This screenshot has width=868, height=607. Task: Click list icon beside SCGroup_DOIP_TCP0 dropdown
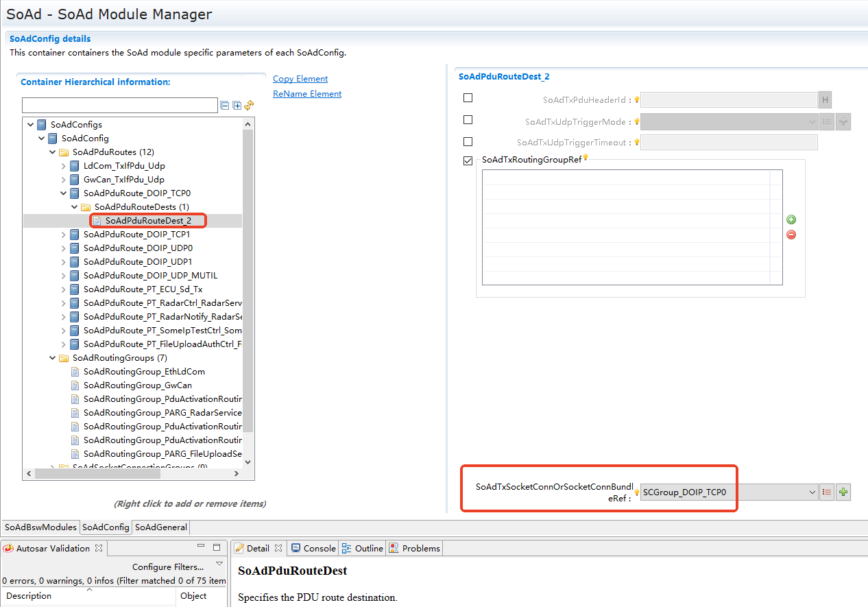(x=827, y=492)
